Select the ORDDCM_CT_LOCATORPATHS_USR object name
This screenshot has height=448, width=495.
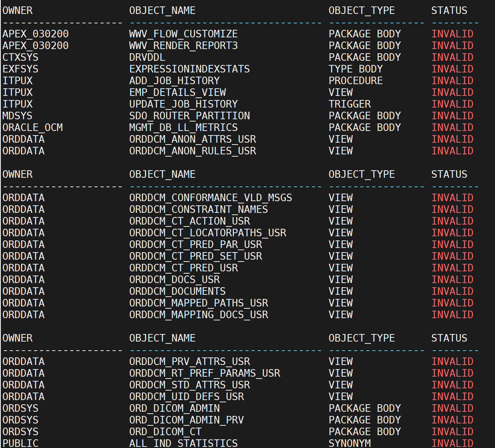coord(208,233)
